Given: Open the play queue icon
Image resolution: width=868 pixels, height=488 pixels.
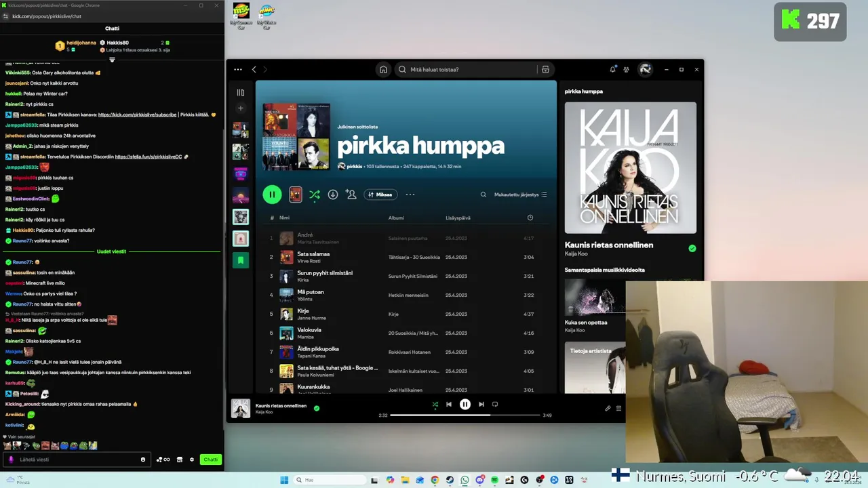Looking at the screenshot, I should point(618,408).
